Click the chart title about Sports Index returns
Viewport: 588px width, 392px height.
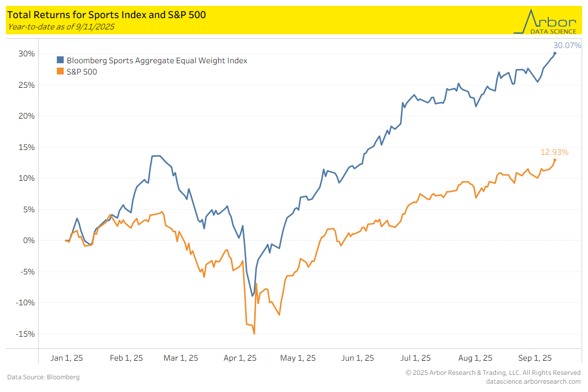pyautogui.click(x=106, y=15)
